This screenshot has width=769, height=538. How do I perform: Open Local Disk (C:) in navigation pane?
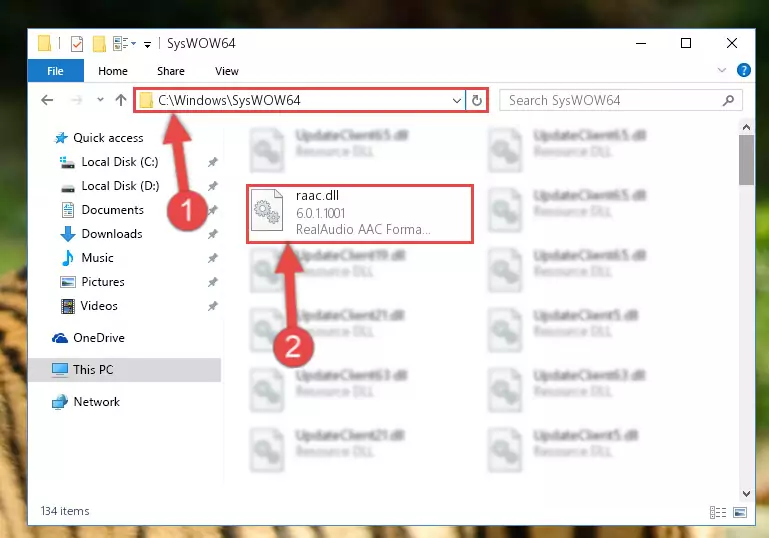[109, 162]
